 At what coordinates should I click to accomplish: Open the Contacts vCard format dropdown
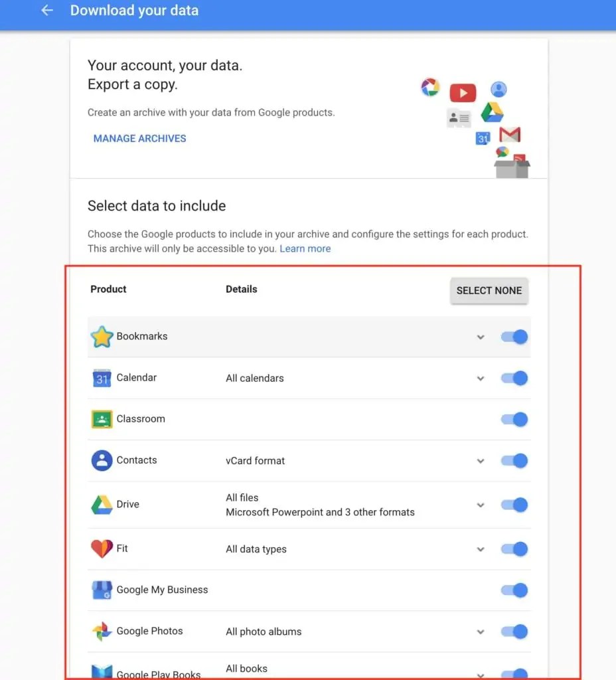pos(481,460)
